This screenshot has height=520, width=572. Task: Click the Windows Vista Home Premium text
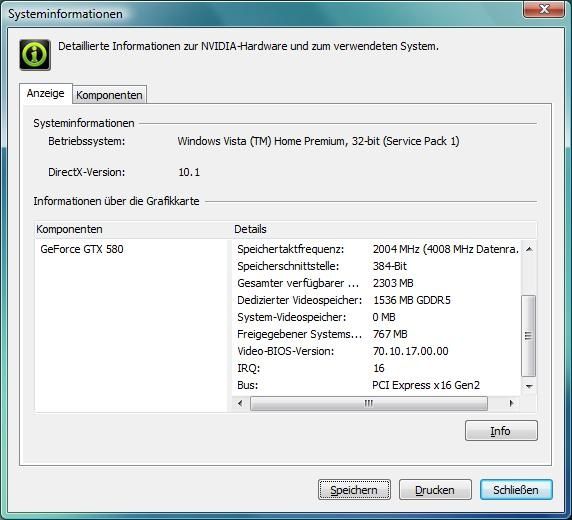coord(318,141)
